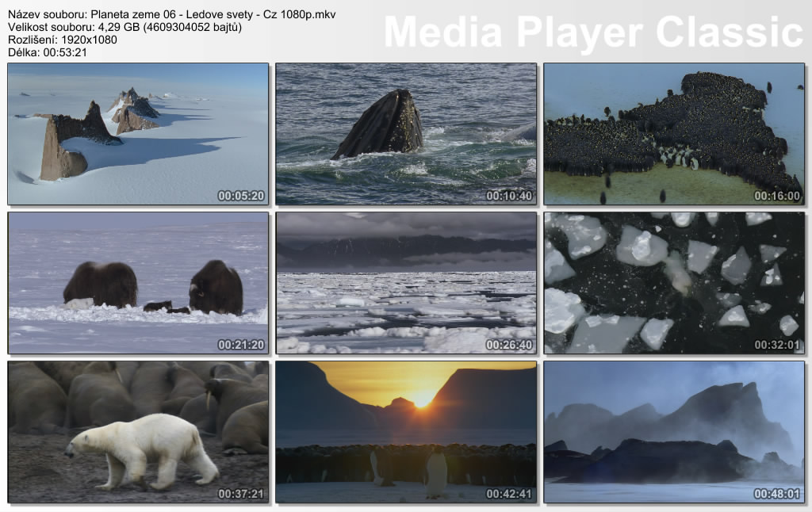
Task: Click the Media Player Classic watermark
Action: click(593, 32)
